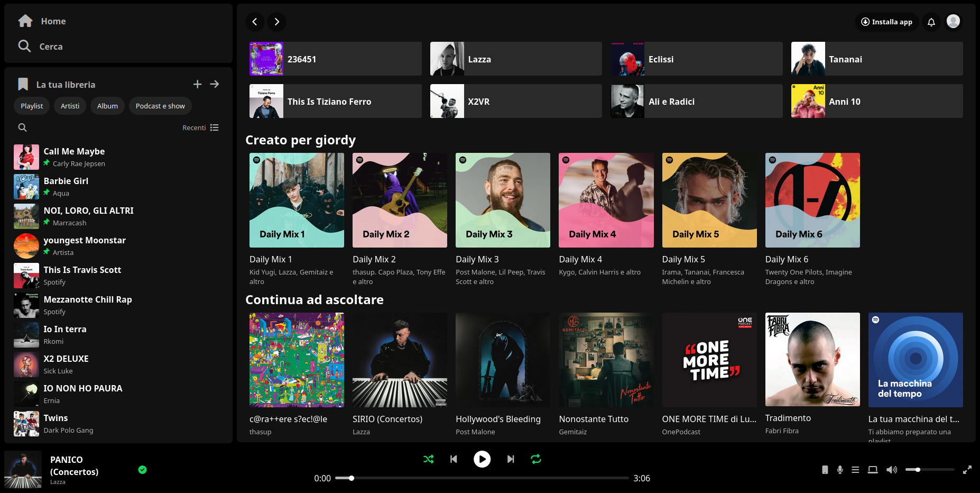The image size is (980, 493).
Task: Open Io In terra by Rkomi
Action: (118, 335)
